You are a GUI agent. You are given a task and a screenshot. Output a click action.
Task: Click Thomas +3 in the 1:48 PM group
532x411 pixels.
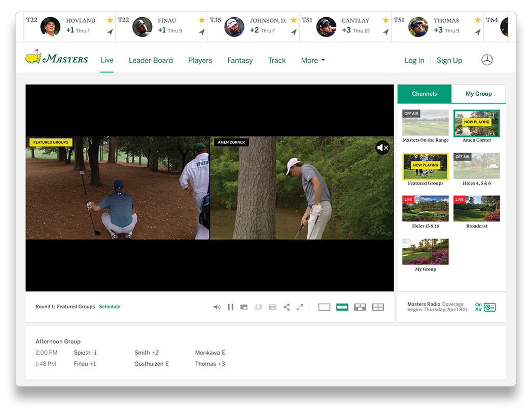(210, 364)
